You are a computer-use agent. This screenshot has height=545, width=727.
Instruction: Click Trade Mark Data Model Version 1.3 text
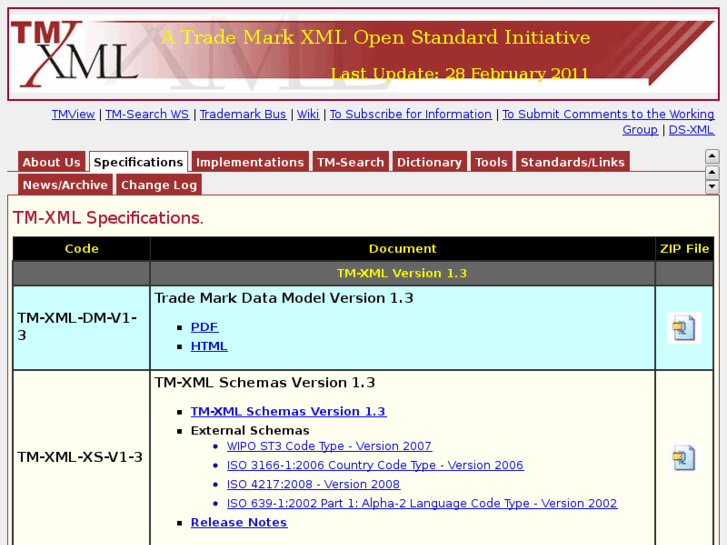tap(284, 298)
